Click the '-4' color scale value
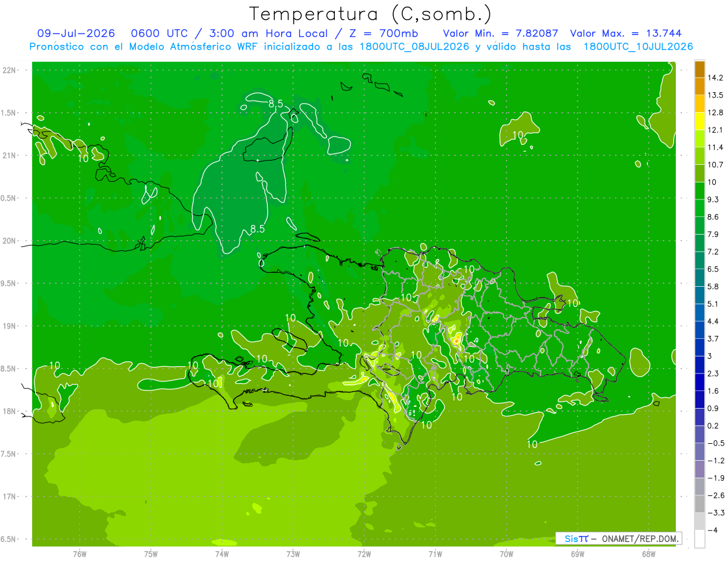The width and height of the screenshot is (728, 562). pos(712,530)
